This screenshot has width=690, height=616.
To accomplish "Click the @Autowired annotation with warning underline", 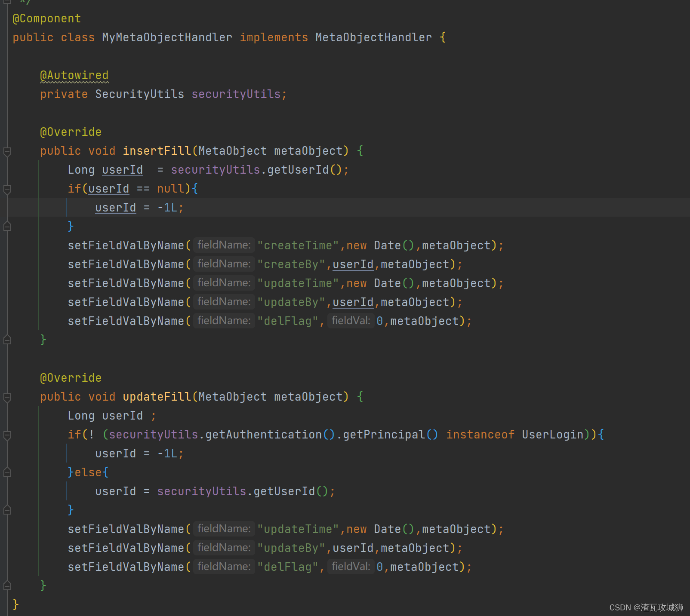I will 74,75.
